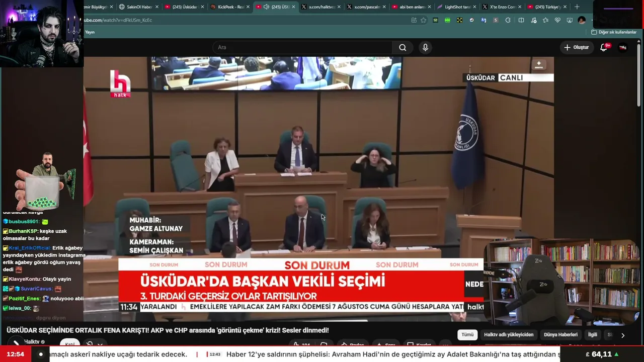Open the YouTube account avatar menu
The height and width of the screenshot is (362, 644).
(623, 47)
